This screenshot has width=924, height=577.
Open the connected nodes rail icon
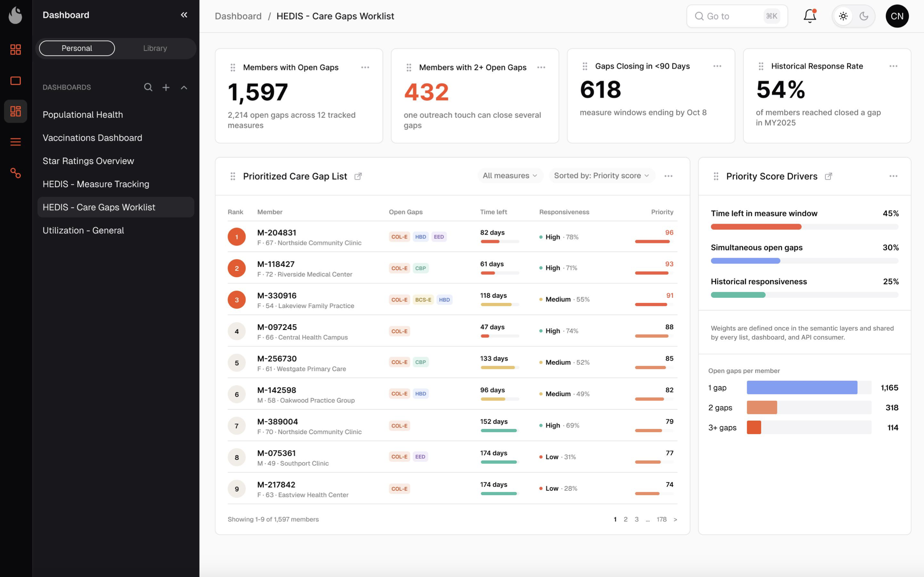[15, 173]
